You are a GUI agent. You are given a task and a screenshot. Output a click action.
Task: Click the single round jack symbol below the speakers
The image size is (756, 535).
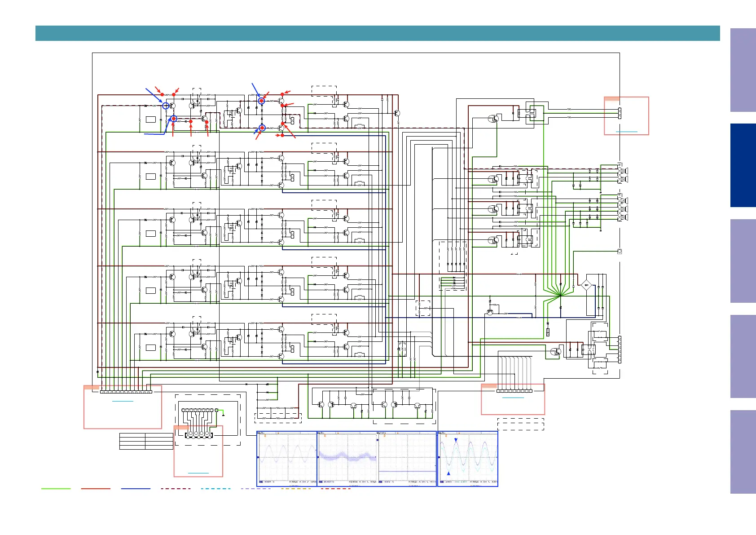pyautogui.click(x=620, y=252)
